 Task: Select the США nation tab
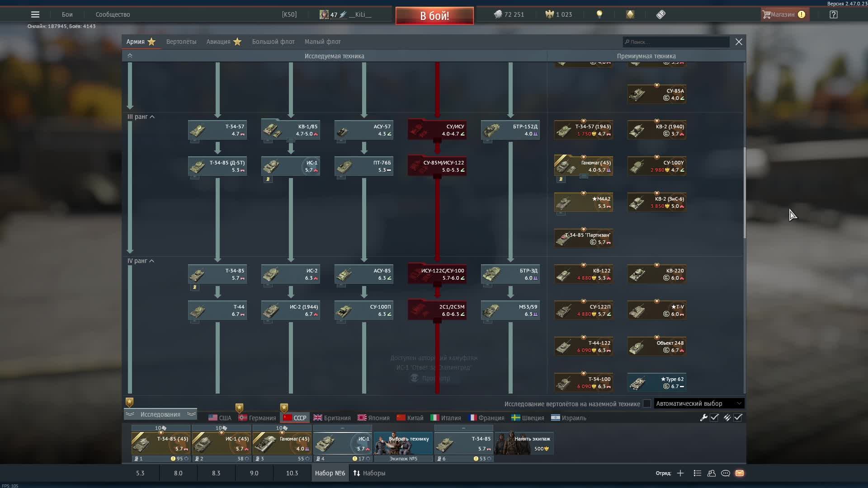click(x=220, y=418)
